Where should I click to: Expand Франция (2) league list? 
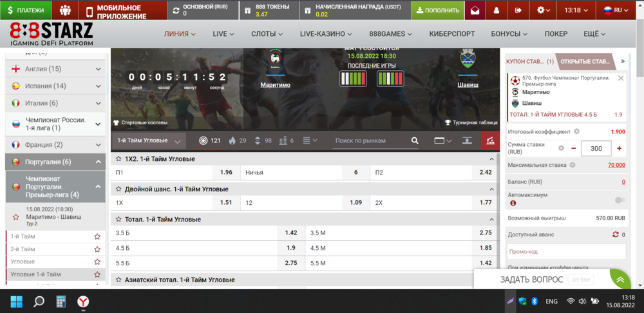[x=98, y=145]
